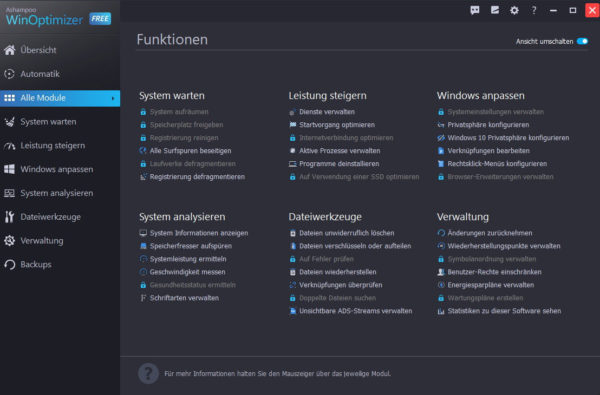Open Rechtsklick-Menüs konfigurieren
Image resolution: width=600 pixels, height=395 pixels.
coord(497,164)
